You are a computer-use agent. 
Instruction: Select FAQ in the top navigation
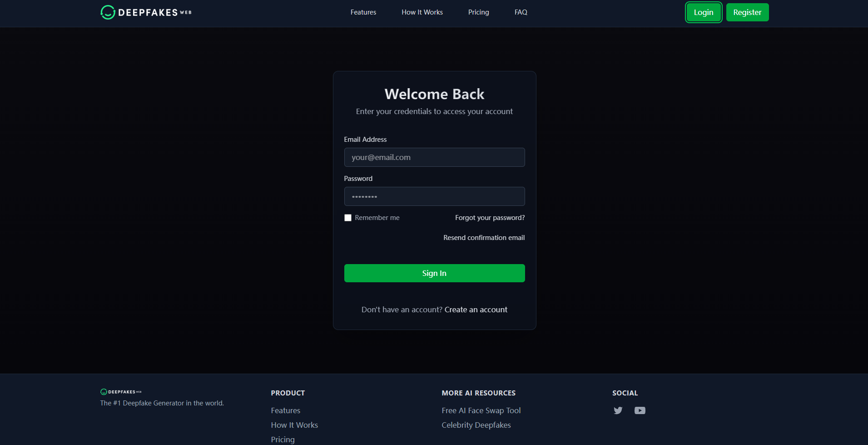click(521, 12)
